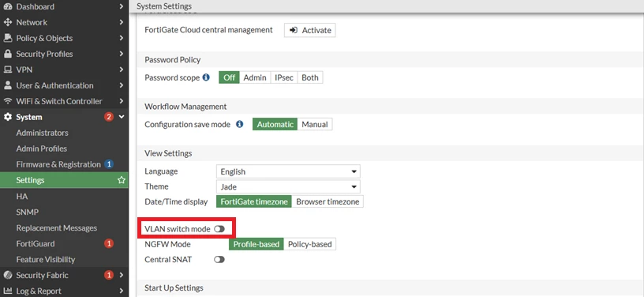Click the User & Authentication person icon
This screenshot has width=644, height=297.
tap(7, 85)
